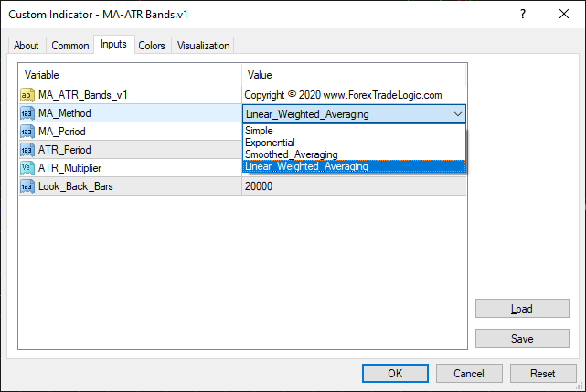586x392 pixels.
Task: Select Exponential averaging option
Action: pos(270,143)
